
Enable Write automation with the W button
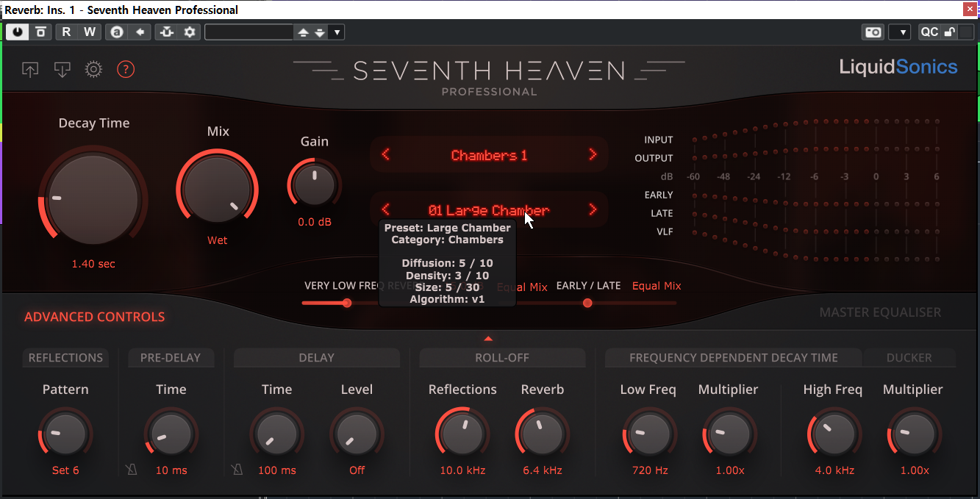pyautogui.click(x=90, y=32)
